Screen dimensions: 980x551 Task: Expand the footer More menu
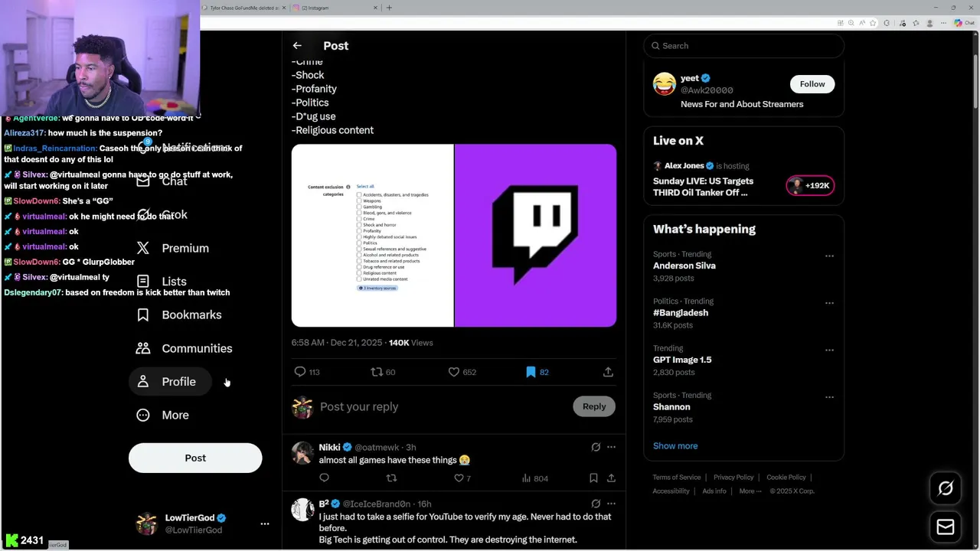click(750, 491)
